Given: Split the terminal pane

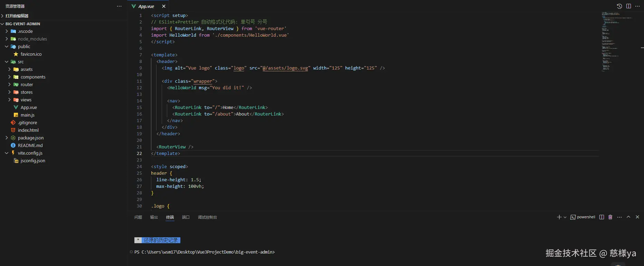Looking at the screenshot, I should [x=602, y=217].
